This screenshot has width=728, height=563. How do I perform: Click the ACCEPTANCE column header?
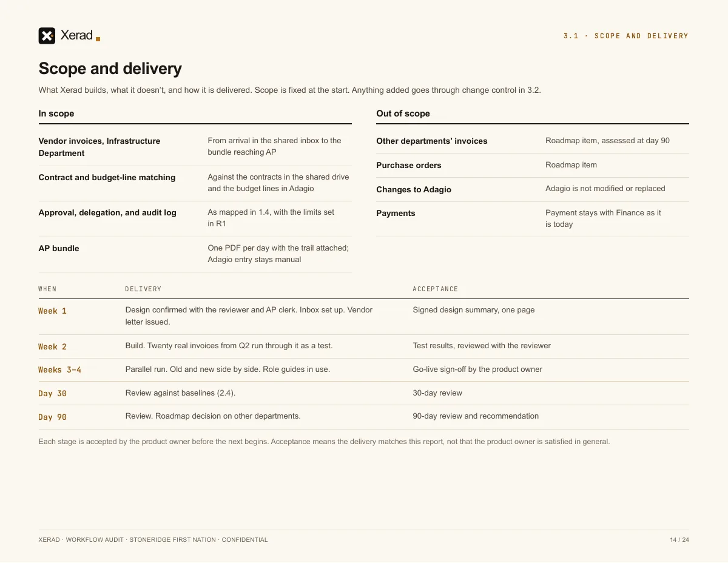click(x=435, y=289)
